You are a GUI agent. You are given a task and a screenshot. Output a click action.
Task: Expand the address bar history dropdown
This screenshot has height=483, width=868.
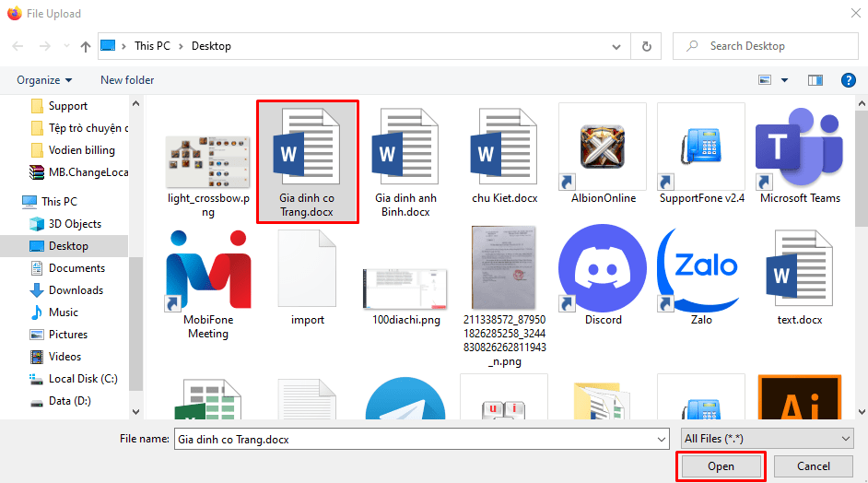pos(616,46)
